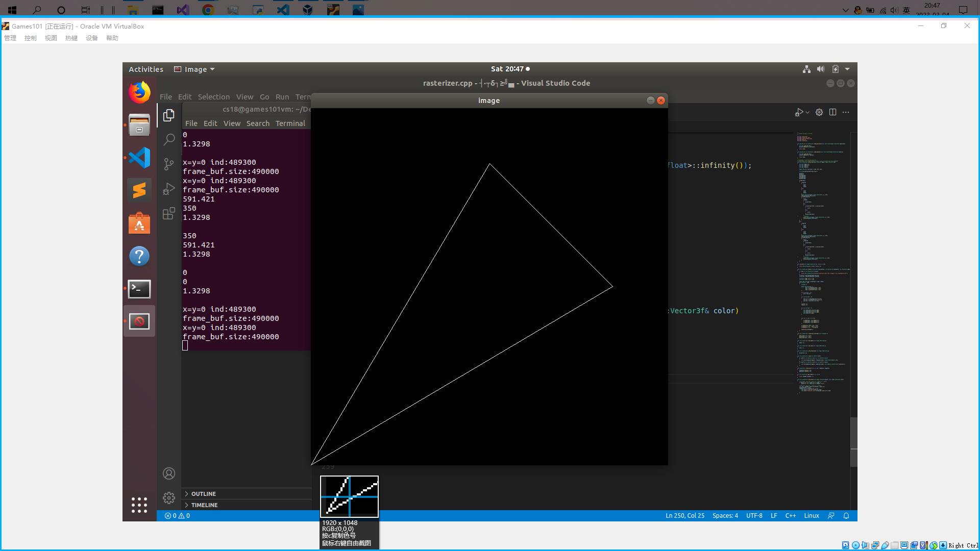Open the VS Code Go menu
Viewport: 980px width, 551px height.
(264, 97)
